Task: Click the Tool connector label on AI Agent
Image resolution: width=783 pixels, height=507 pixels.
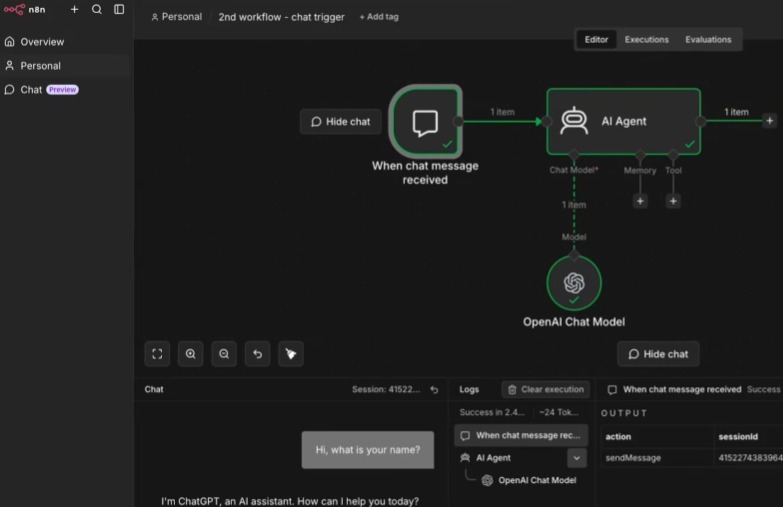Action: click(x=673, y=171)
